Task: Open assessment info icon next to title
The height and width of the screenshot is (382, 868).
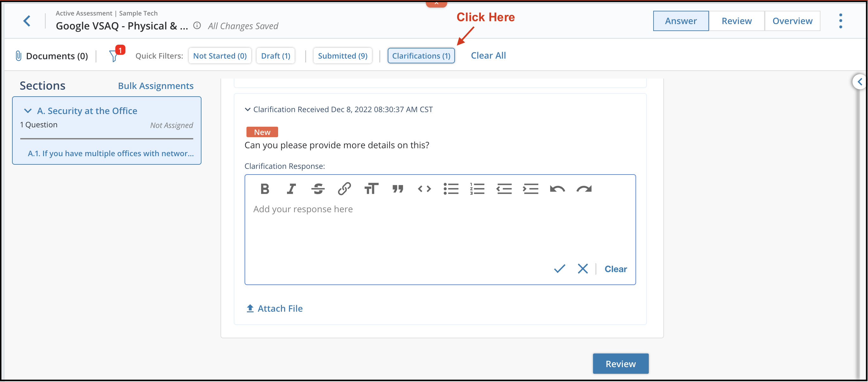Action: click(197, 26)
